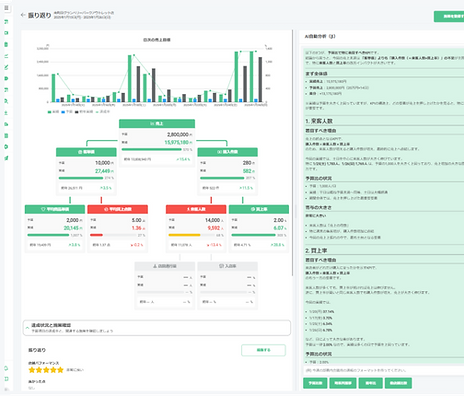Click the white outlined button beside 振り返り heading
Viewport: 464px width, 396px height.
pyautogui.click(x=263, y=350)
